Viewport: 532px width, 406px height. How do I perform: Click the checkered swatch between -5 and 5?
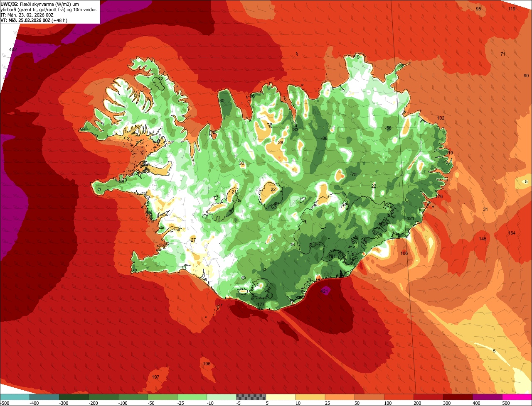pos(251,397)
